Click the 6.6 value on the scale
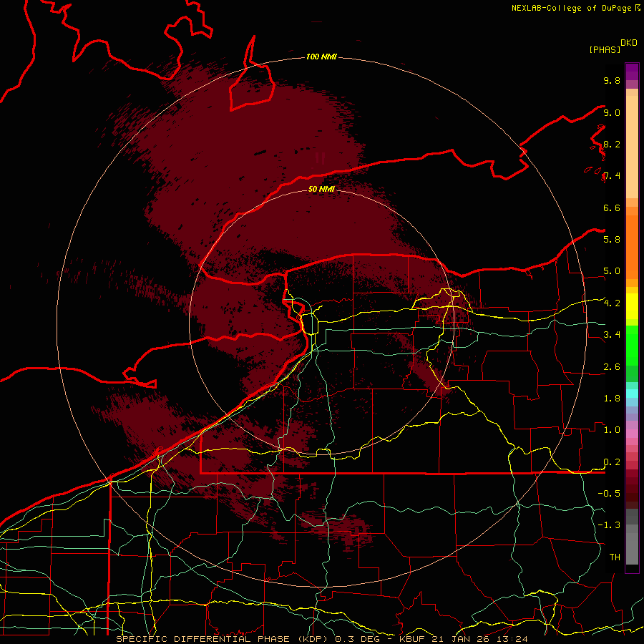 click(612, 208)
